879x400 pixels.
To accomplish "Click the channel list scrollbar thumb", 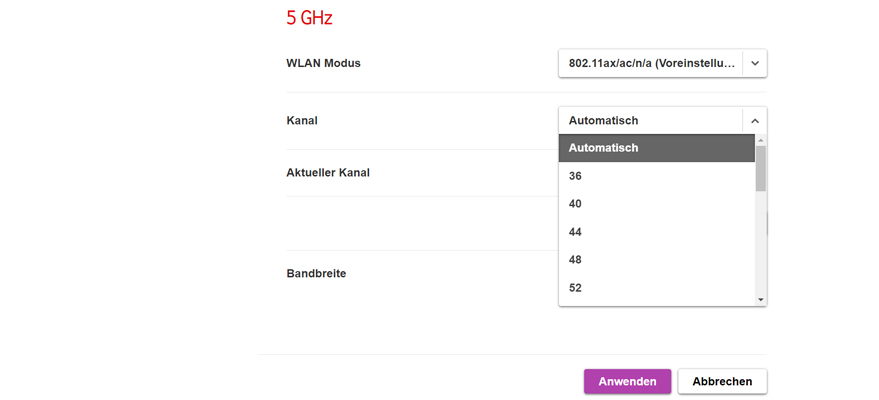I will pos(761,168).
